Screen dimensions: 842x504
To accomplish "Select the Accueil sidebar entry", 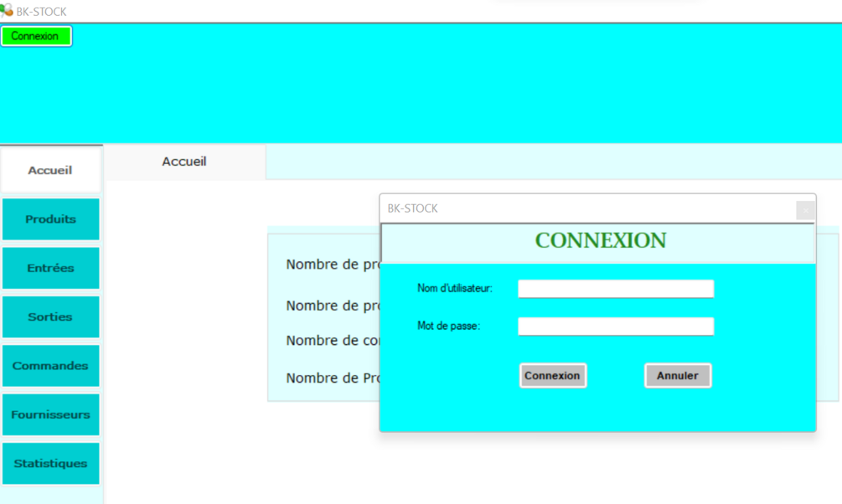I will pos(50,170).
